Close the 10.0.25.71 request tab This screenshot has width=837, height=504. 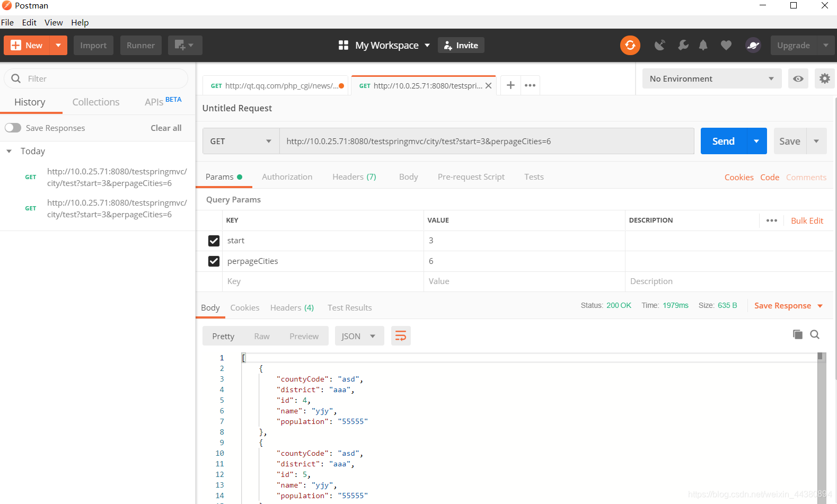(x=489, y=85)
